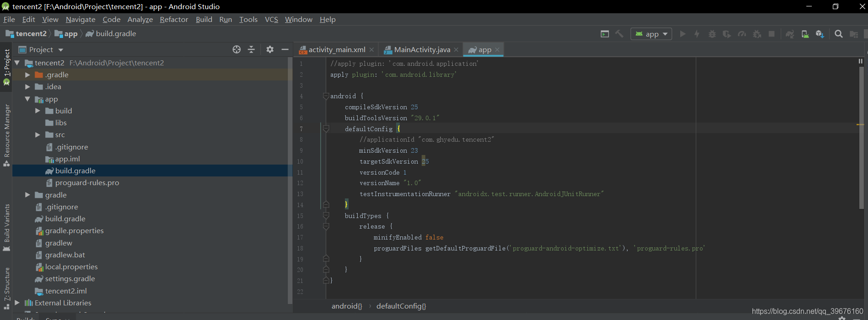Toggle the Z: Structure side panel
Image resolution: width=868 pixels, height=320 pixels.
click(x=6, y=288)
